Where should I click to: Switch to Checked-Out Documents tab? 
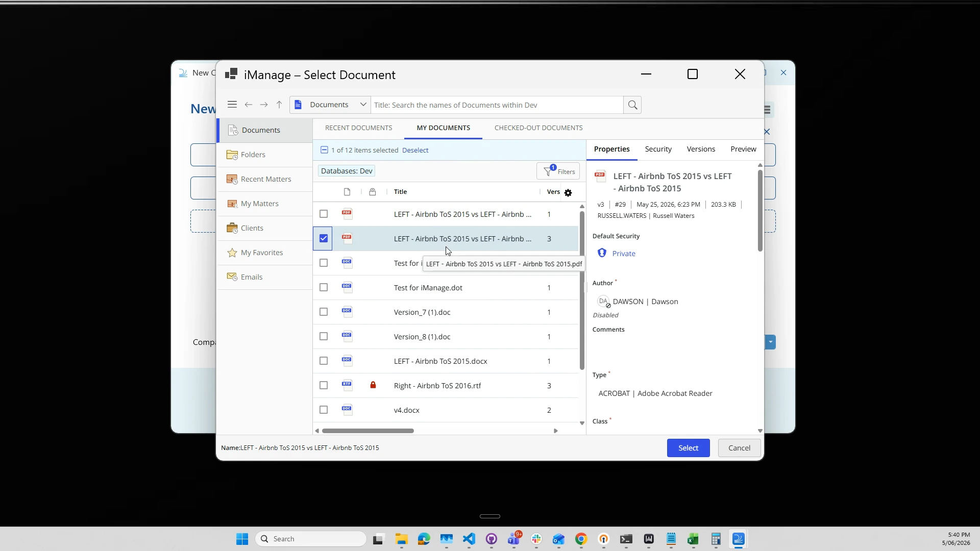538,128
